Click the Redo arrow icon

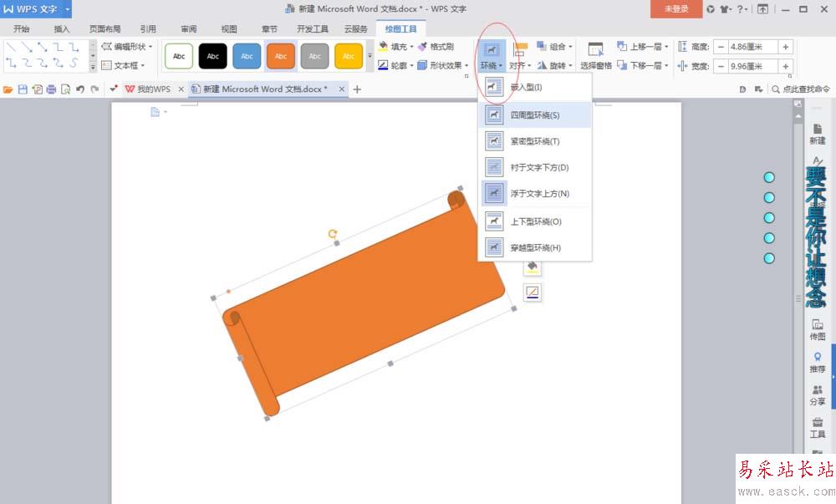(94, 89)
